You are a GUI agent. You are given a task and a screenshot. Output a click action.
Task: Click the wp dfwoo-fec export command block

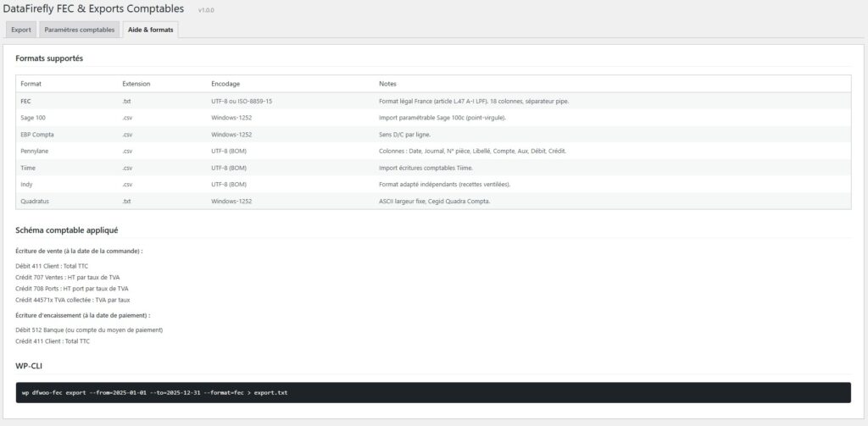coord(433,393)
